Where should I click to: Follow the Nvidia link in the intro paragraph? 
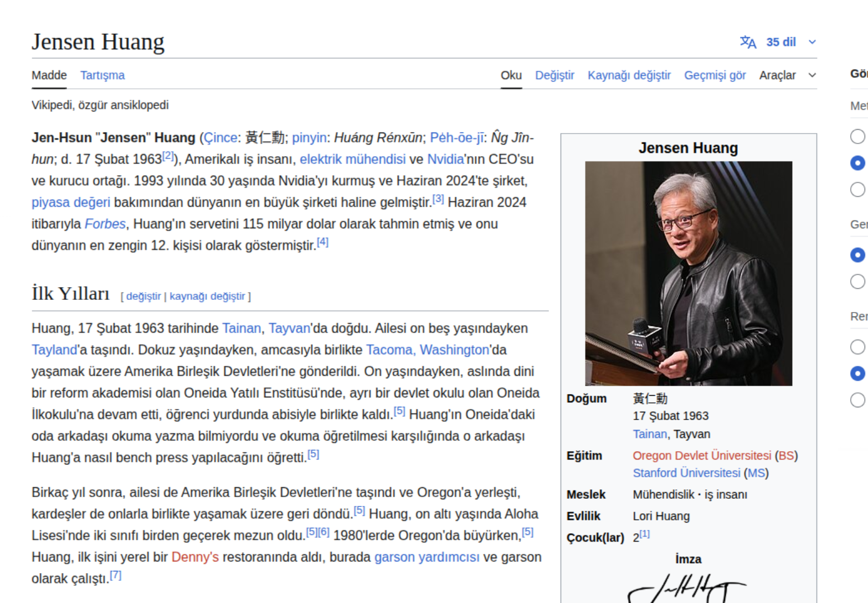pyautogui.click(x=445, y=160)
